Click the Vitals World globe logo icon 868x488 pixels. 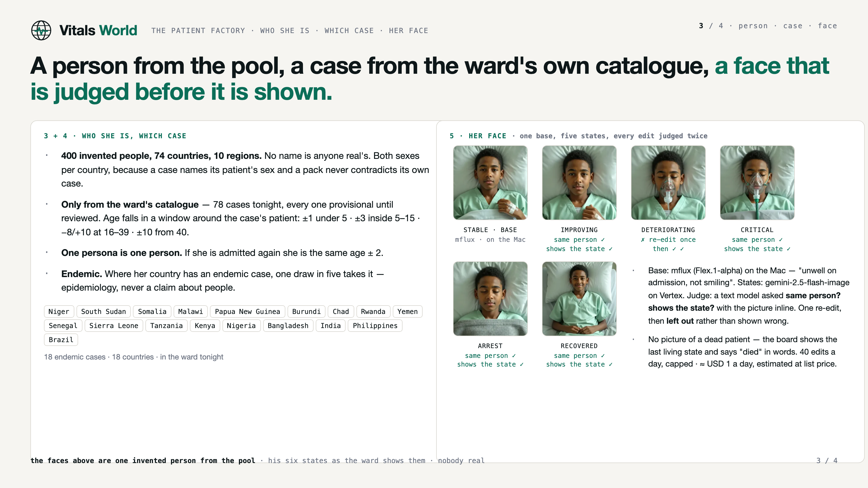(41, 30)
